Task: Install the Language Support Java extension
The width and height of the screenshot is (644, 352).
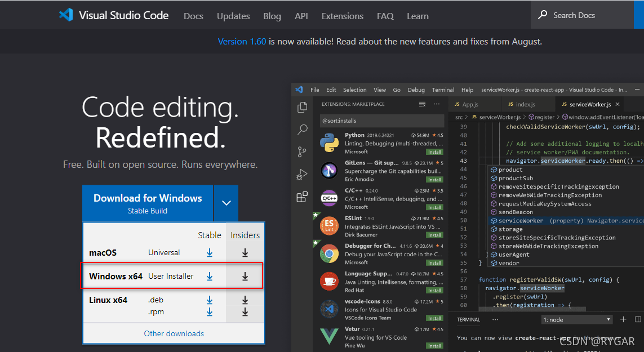Action: [x=434, y=291]
